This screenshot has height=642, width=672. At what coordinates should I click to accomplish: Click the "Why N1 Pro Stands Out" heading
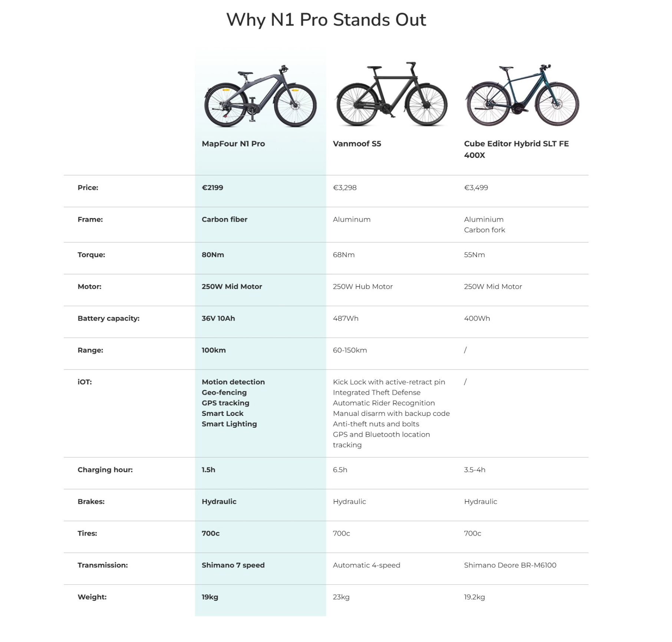pos(326,20)
